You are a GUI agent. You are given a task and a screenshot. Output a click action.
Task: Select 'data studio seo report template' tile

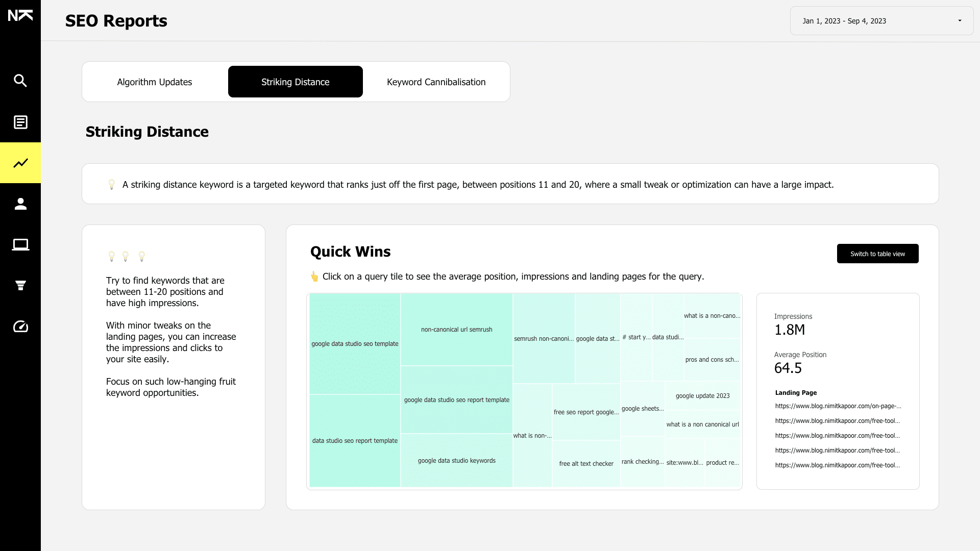coord(355,441)
